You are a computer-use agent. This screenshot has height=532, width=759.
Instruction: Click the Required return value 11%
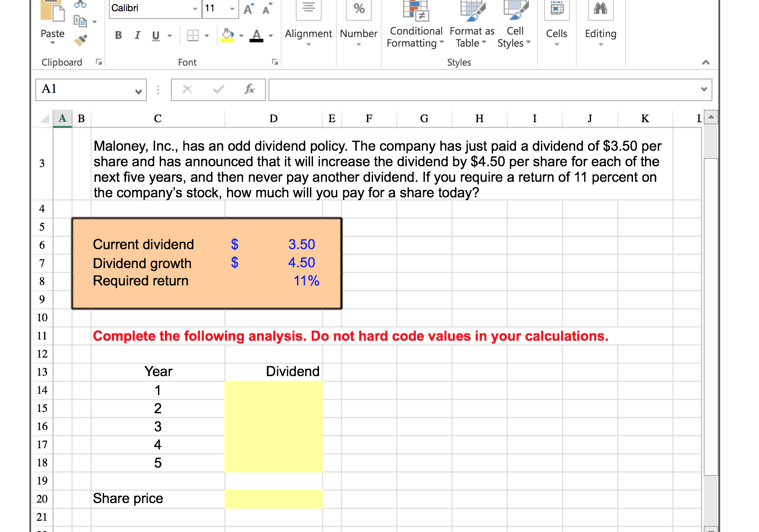pyautogui.click(x=307, y=281)
